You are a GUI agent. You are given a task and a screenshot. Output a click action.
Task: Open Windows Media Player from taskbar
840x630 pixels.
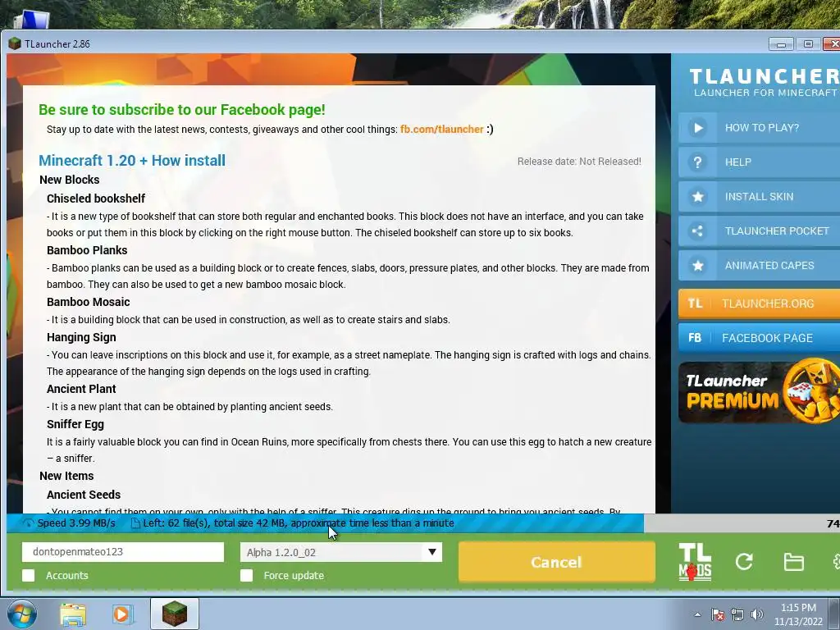[x=121, y=614]
